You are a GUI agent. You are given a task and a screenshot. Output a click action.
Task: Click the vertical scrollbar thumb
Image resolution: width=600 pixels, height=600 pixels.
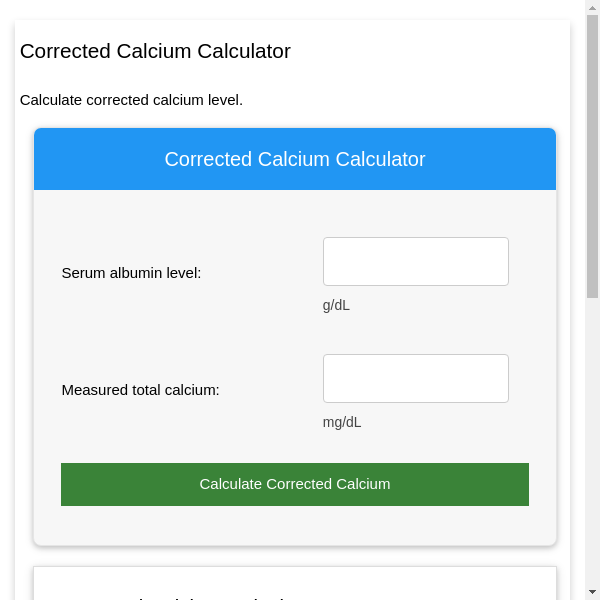(x=592, y=155)
